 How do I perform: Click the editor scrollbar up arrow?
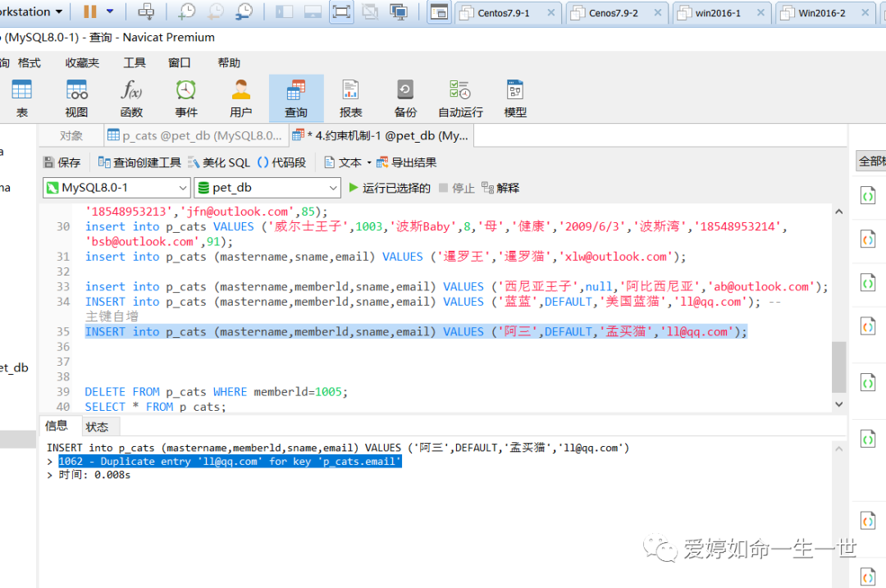839,212
